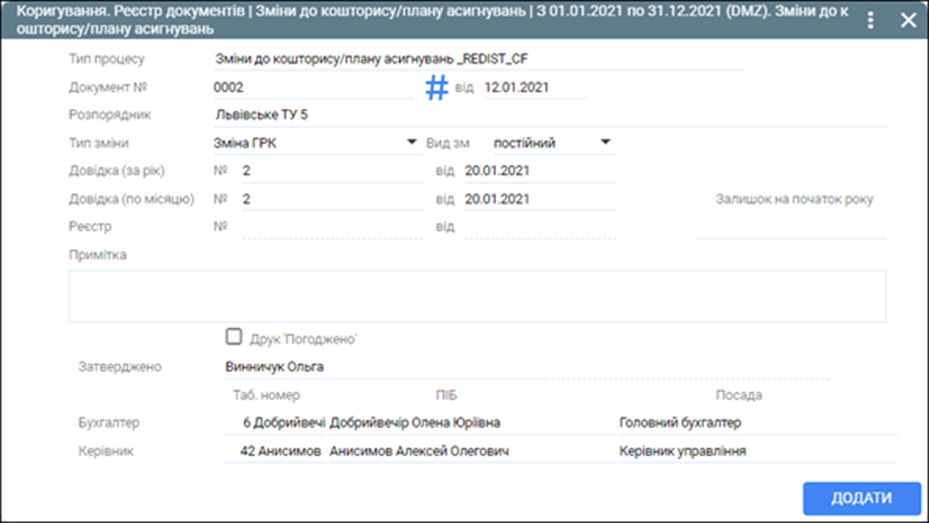
Task: Click inside the Примітка text area
Action: click(x=477, y=296)
